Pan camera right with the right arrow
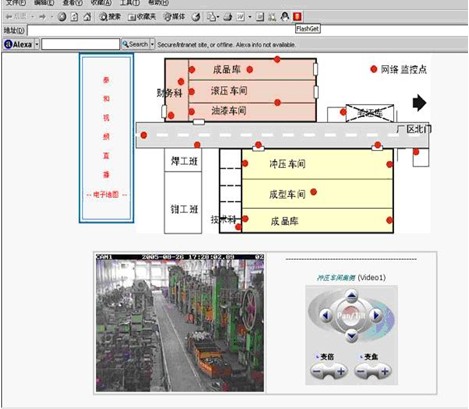The width and height of the screenshot is (469, 409). (376, 314)
